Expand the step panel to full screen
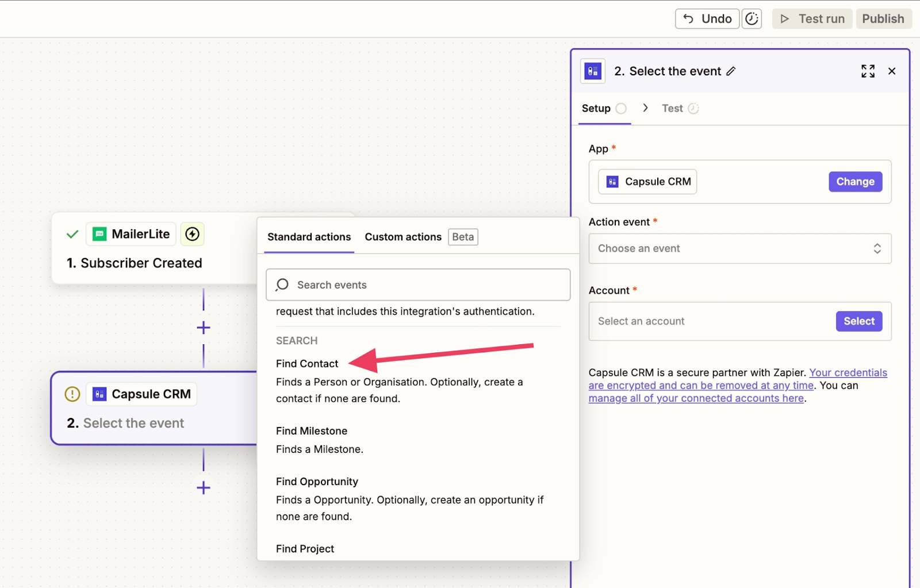 pyautogui.click(x=868, y=71)
